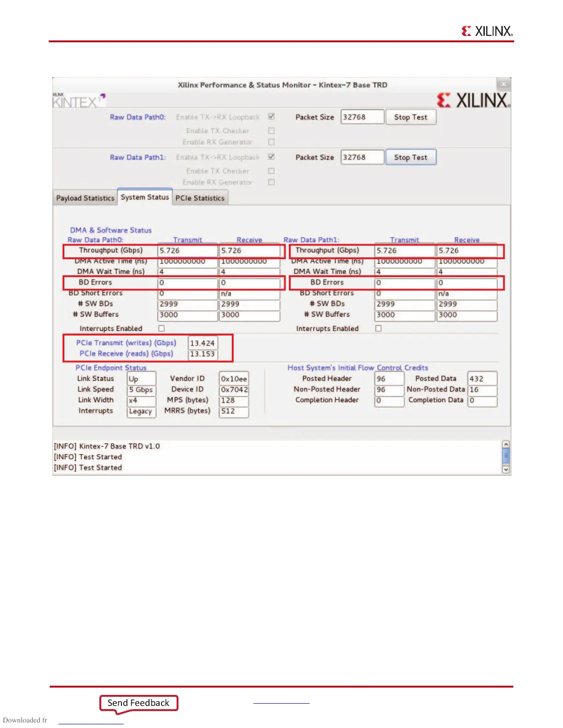Click Path0 Transmit Throughput field 5.726
The image size is (563, 728).
[188, 251]
